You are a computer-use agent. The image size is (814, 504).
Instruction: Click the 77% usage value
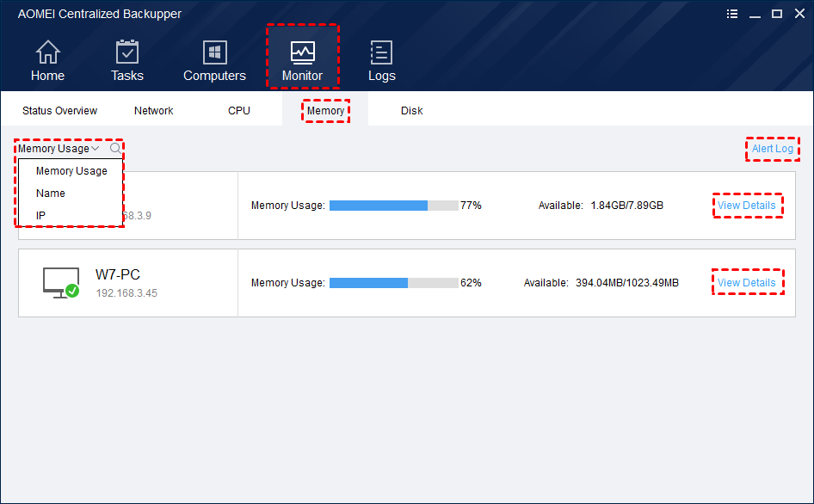(x=471, y=206)
